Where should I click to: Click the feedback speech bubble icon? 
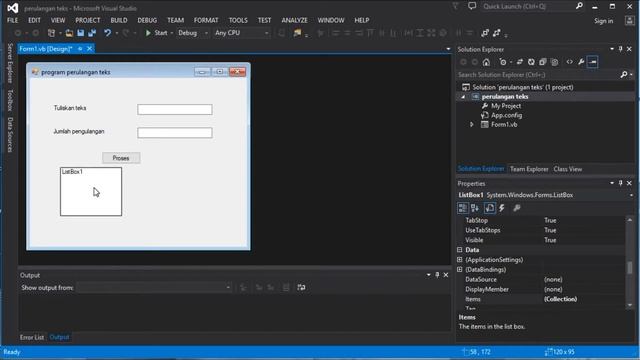point(472,6)
